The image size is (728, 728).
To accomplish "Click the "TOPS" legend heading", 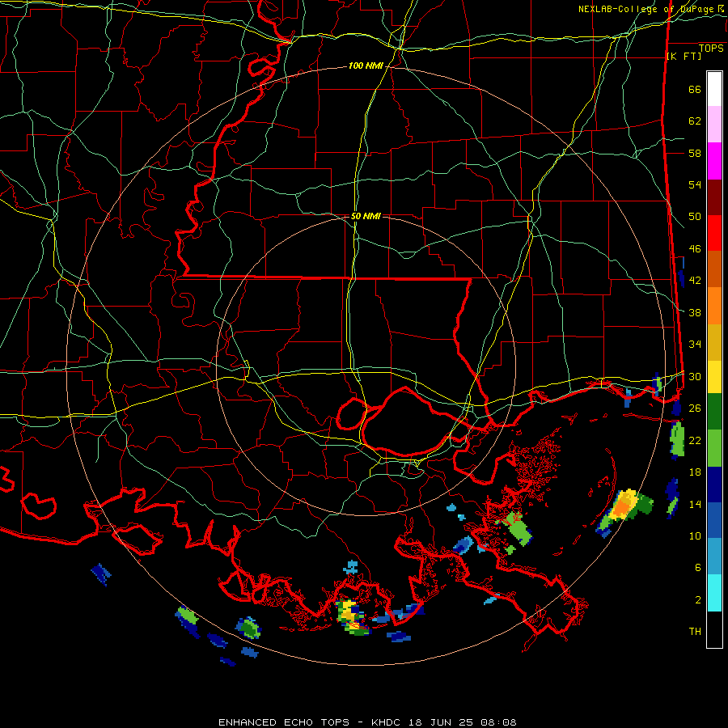I will pos(711,48).
